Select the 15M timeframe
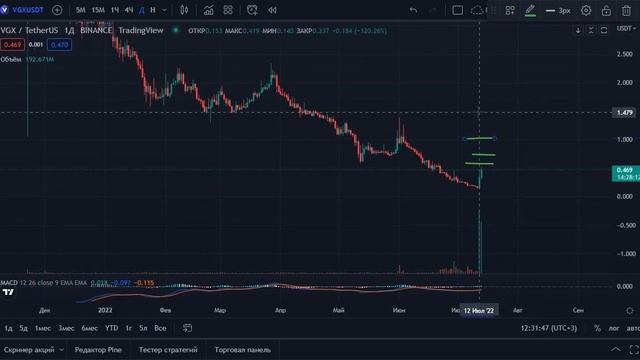Image resolution: width=640 pixels, height=360 pixels. tap(98, 10)
